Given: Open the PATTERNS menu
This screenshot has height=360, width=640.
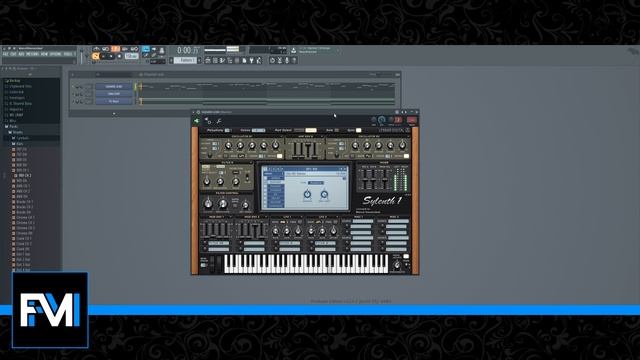Looking at the screenshot, I should 32,54.
